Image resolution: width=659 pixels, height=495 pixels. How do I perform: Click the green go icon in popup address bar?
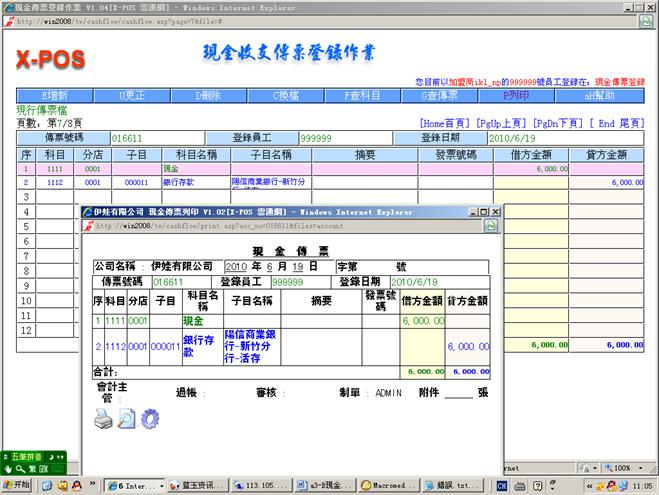490,226
